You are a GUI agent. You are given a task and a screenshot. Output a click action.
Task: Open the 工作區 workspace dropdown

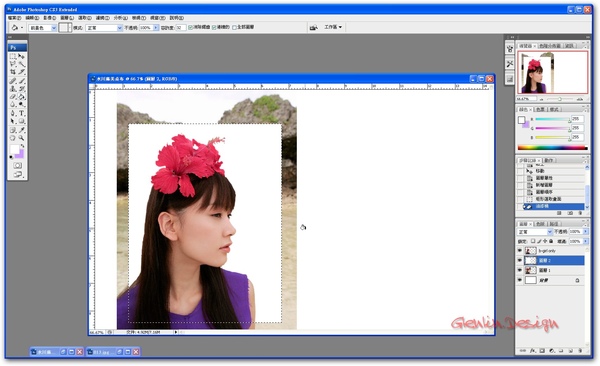333,27
